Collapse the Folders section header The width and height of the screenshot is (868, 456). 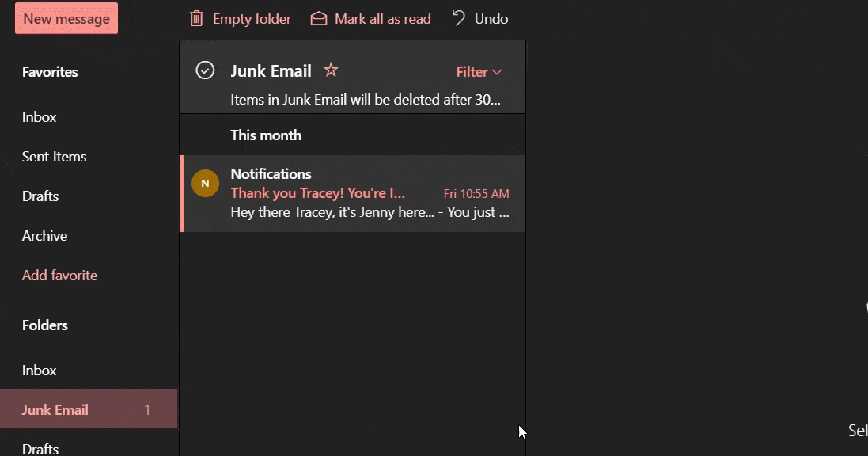pyautogui.click(x=45, y=325)
